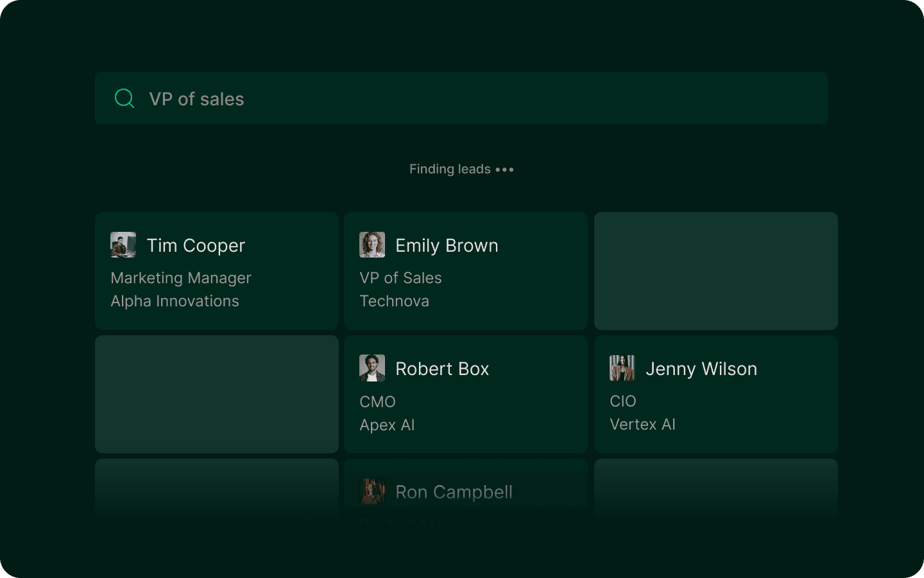Select the Emily Brown name
The height and width of the screenshot is (578, 924).
pyautogui.click(x=447, y=245)
